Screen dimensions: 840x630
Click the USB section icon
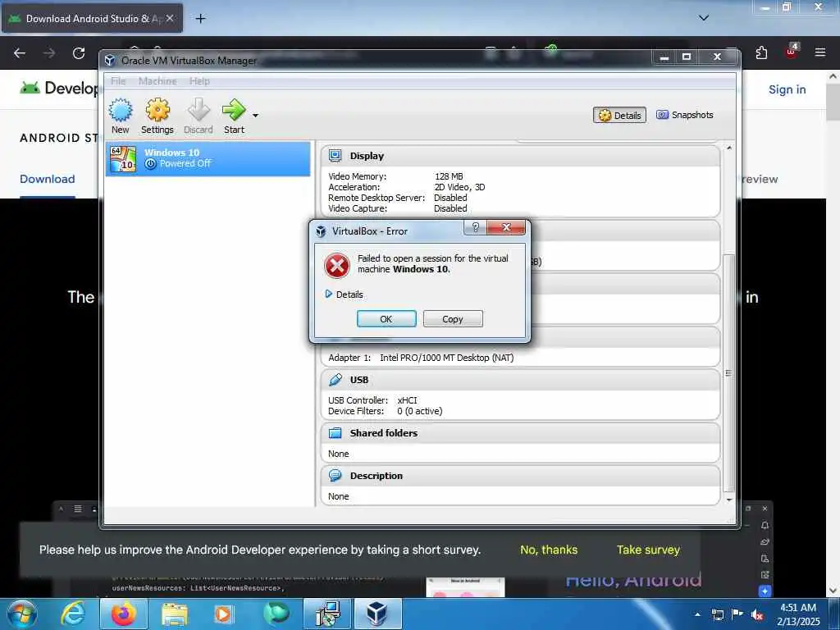(x=336, y=380)
